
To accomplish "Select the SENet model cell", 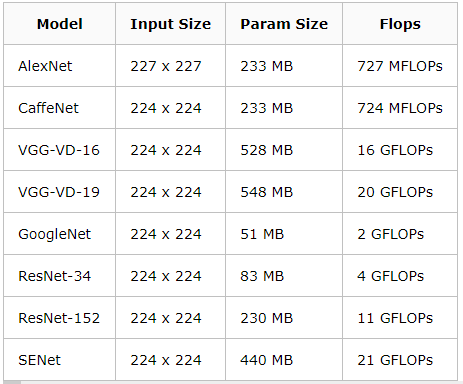I will pos(60,360).
